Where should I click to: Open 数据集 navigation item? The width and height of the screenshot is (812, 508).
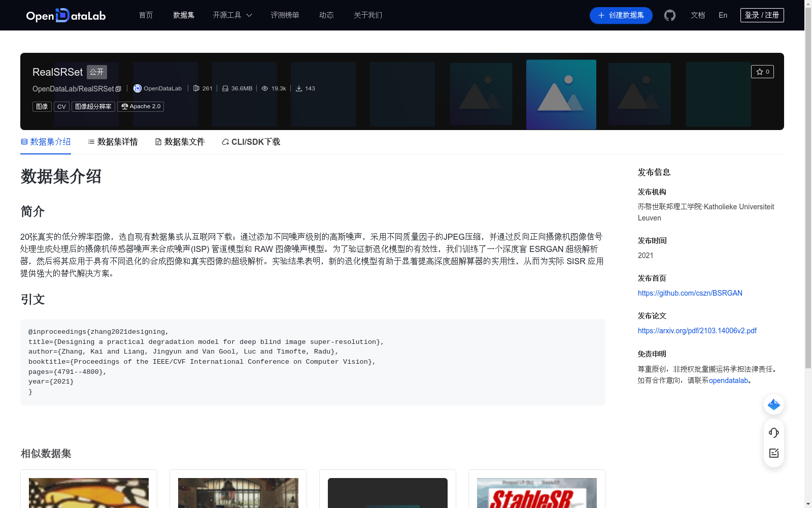pyautogui.click(x=184, y=15)
